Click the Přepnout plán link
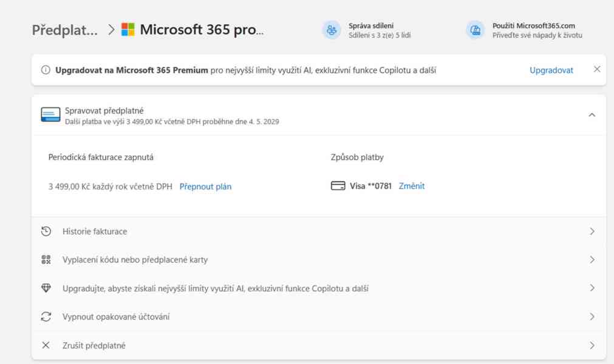614x364 pixels. point(205,187)
